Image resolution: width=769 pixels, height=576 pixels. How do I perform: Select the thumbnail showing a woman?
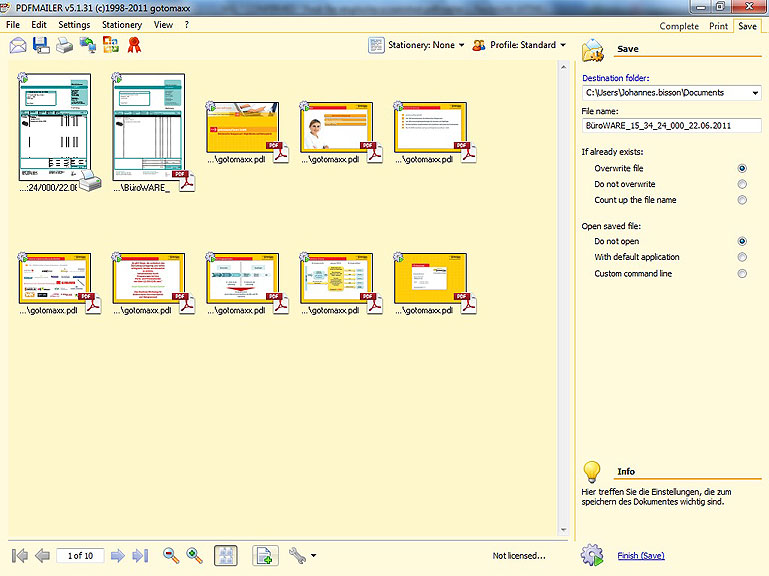[336, 127]
